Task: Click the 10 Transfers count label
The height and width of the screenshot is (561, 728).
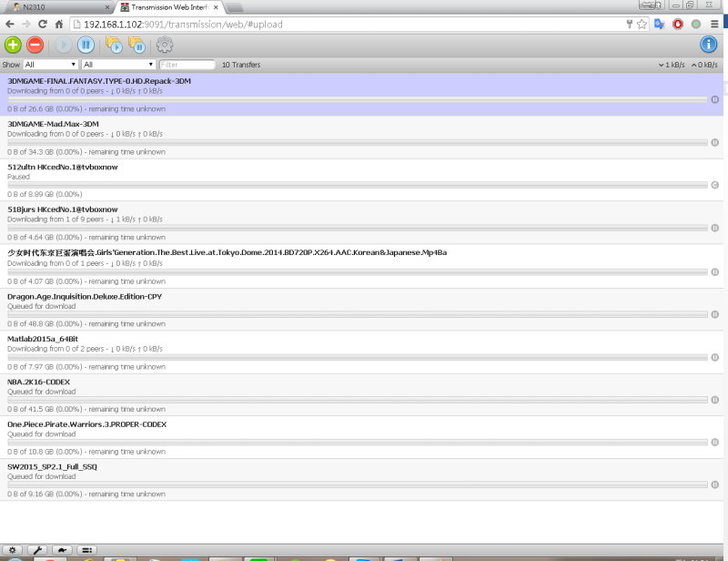Action: coord(241,65)
